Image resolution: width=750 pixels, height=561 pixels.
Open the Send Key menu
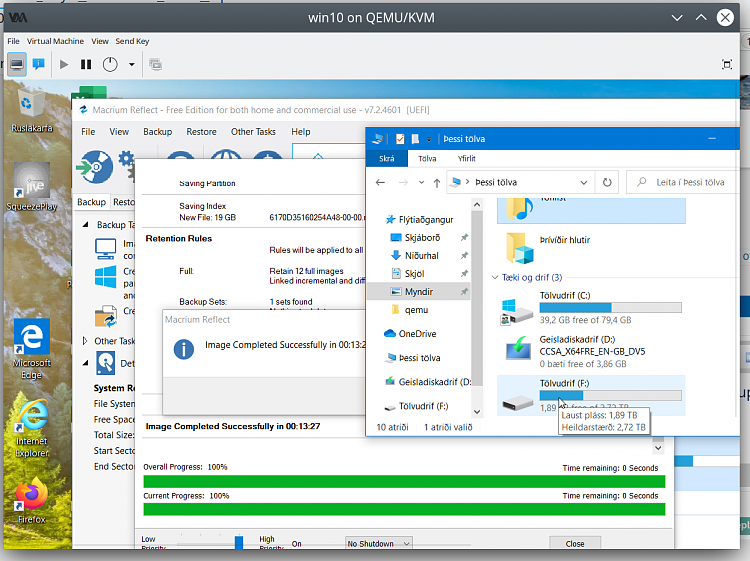point(132,41)
